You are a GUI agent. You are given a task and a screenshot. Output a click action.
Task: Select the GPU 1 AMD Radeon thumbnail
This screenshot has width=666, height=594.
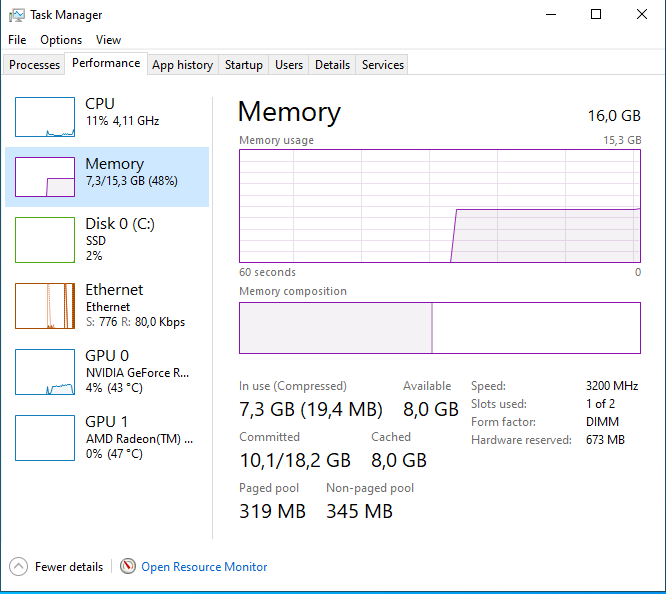[x=45, y=438]
